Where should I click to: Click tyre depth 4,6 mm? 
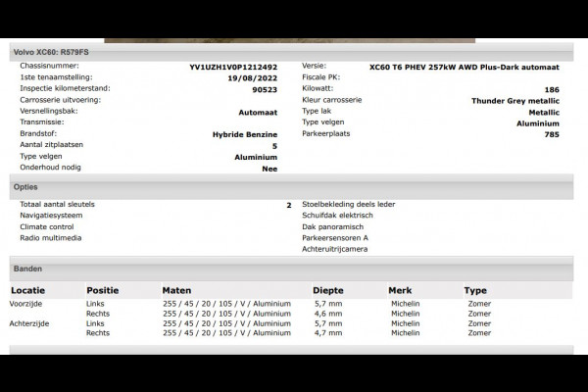(x=328, y=314)
